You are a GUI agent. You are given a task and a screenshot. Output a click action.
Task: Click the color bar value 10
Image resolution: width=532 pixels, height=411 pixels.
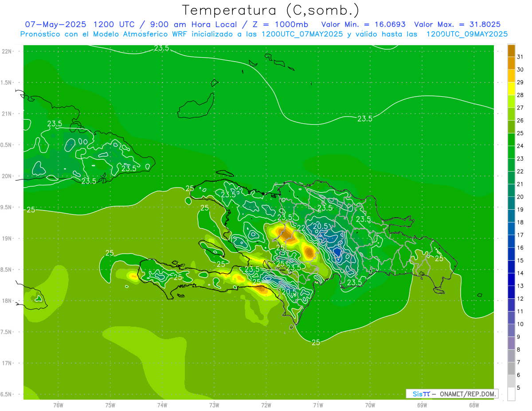pyautogui.click(x=520, y=324)
